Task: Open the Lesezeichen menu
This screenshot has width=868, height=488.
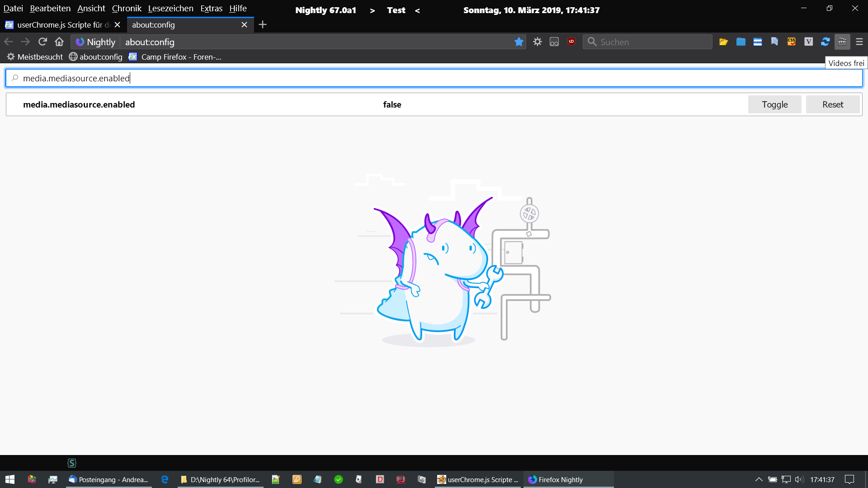Action: 170,8
